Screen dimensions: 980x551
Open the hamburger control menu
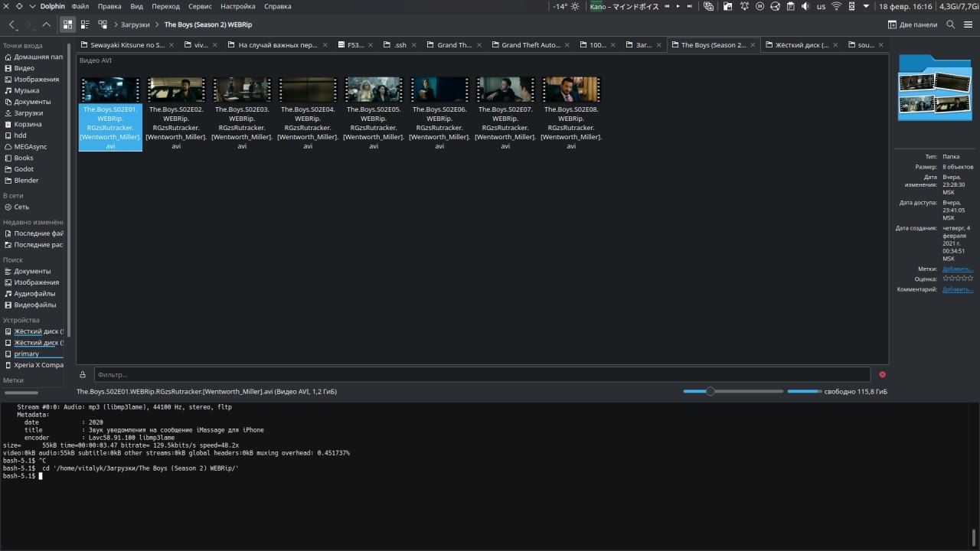click(968, 24)
